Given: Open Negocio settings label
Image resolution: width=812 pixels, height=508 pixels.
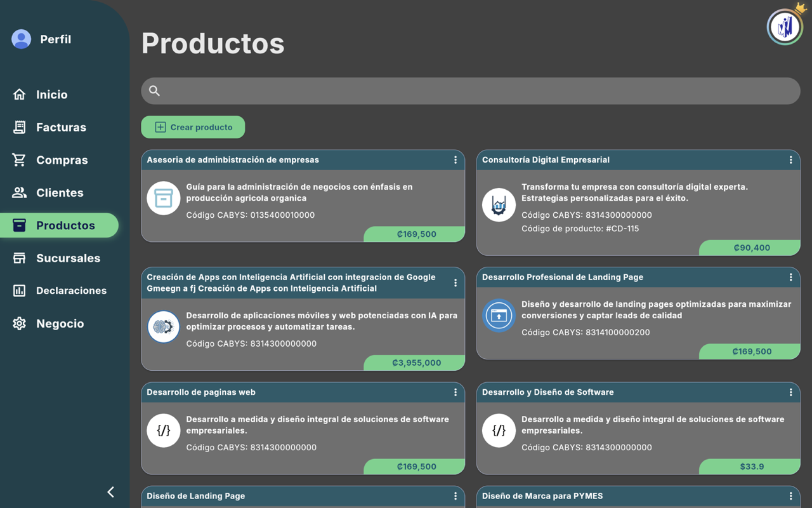Looking at the screenshot, I should coord(60,323).
